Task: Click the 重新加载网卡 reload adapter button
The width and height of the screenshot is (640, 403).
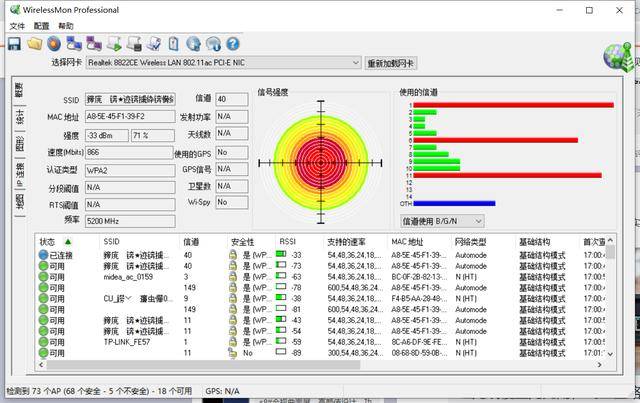Action: tap(391, 63)
